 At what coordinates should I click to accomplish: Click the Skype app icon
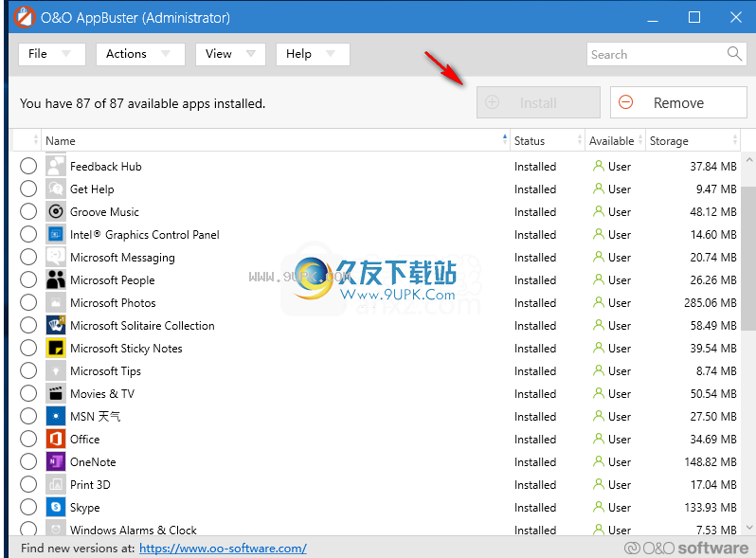click(x=56, y=508)
